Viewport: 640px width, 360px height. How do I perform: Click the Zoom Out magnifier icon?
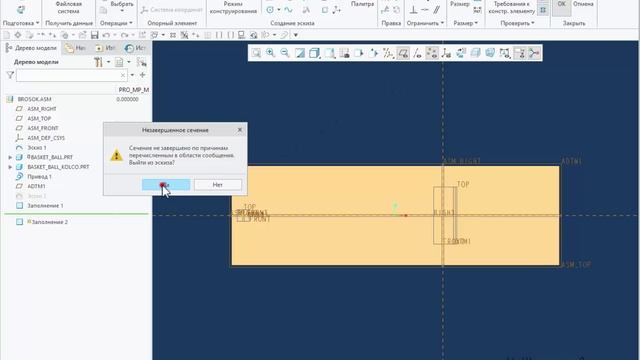click(x=284, y=53)
